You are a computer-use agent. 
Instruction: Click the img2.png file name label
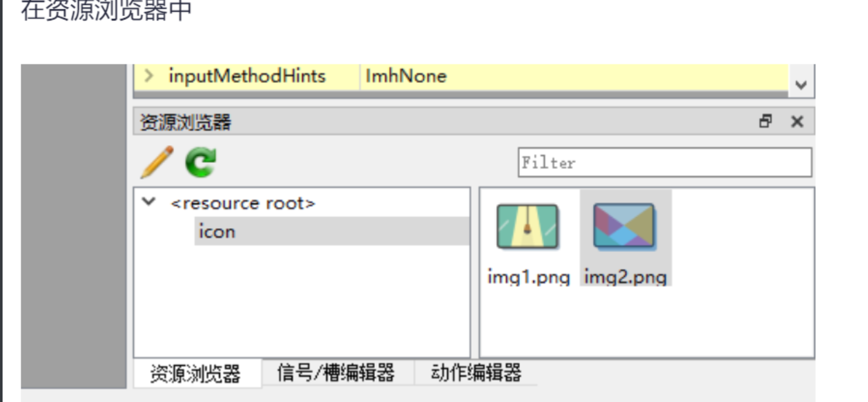click(625, 277)
